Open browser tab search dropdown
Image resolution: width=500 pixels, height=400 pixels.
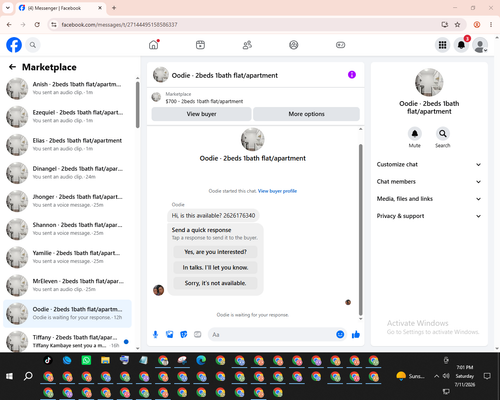coord(8,8)
